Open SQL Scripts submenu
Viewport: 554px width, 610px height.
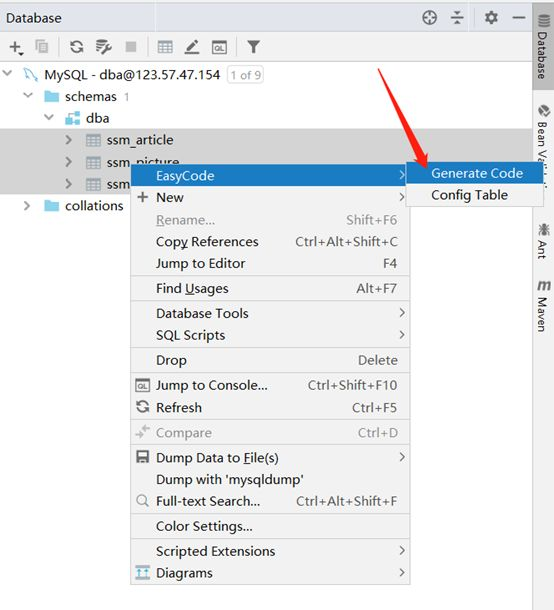pyautogui.click(x=269, y=335)
